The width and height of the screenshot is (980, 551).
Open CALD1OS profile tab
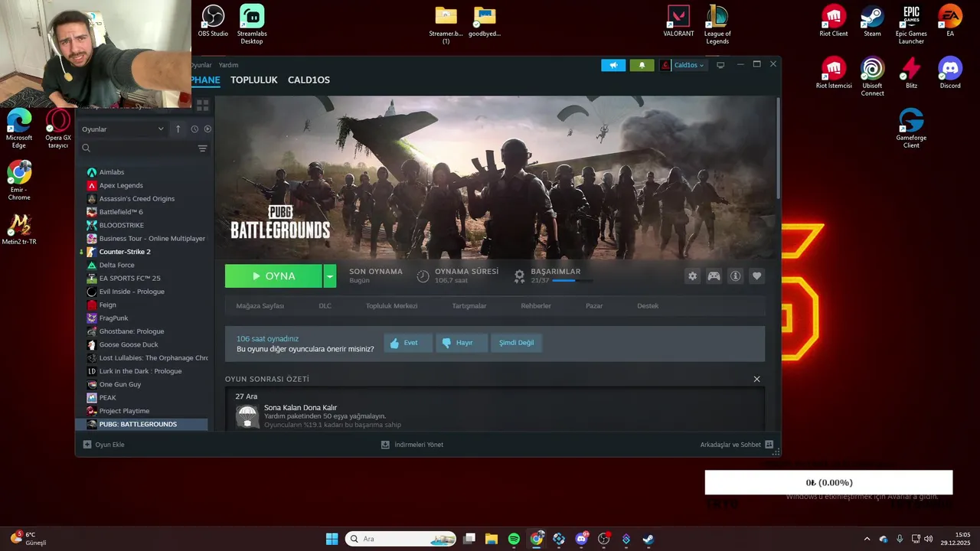coord(309,80)
